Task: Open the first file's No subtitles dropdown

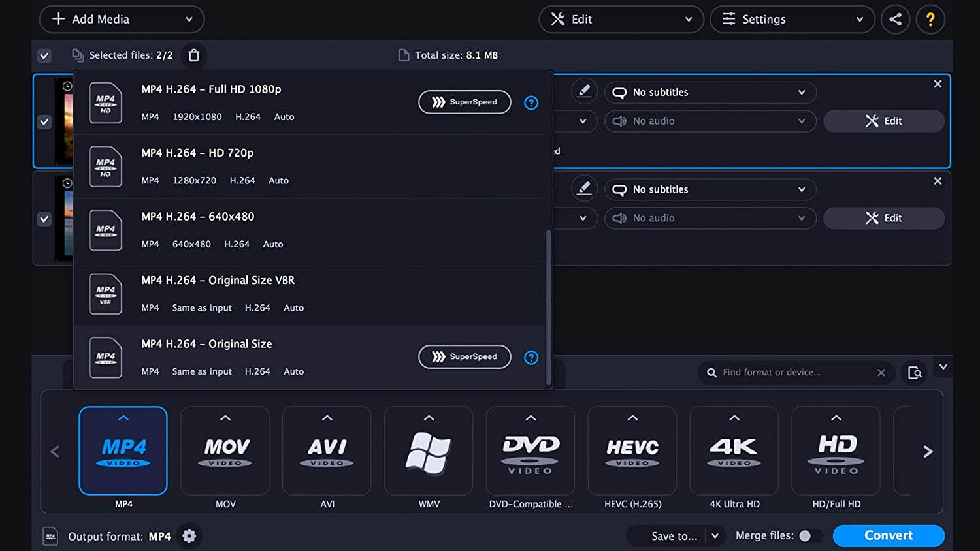Action: coord(710,92)
